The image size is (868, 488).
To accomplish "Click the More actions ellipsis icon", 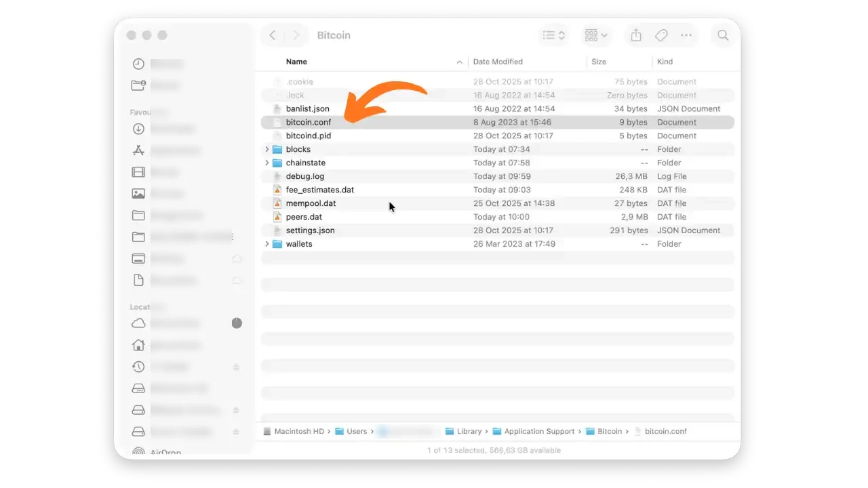I will click(x=686, y=35).
